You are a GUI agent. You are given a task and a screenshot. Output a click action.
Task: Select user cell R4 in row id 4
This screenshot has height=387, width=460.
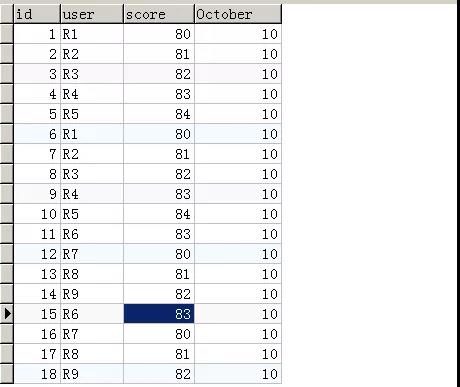pyautogui.click(x=92, y=94)
